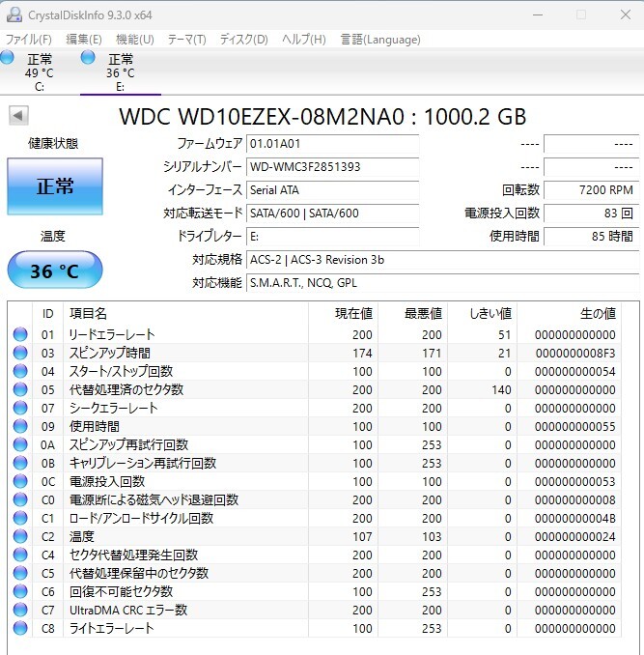This screenshot has height=655, width=644.
Task: Click the status icon for ID 03 row
Action: coord(20,353)
